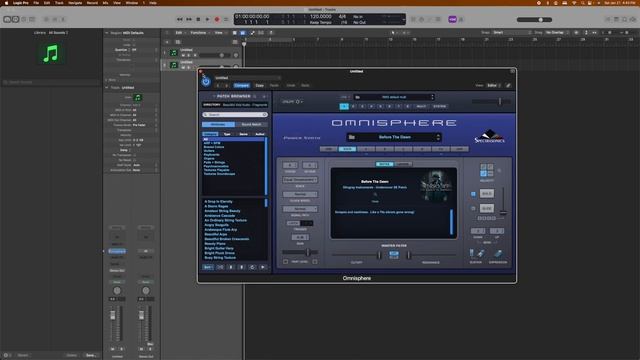Image resolution: width=640 pixels, height=360 pixels.
Task: Select Pads + Strings category
Action: point(214,162)
